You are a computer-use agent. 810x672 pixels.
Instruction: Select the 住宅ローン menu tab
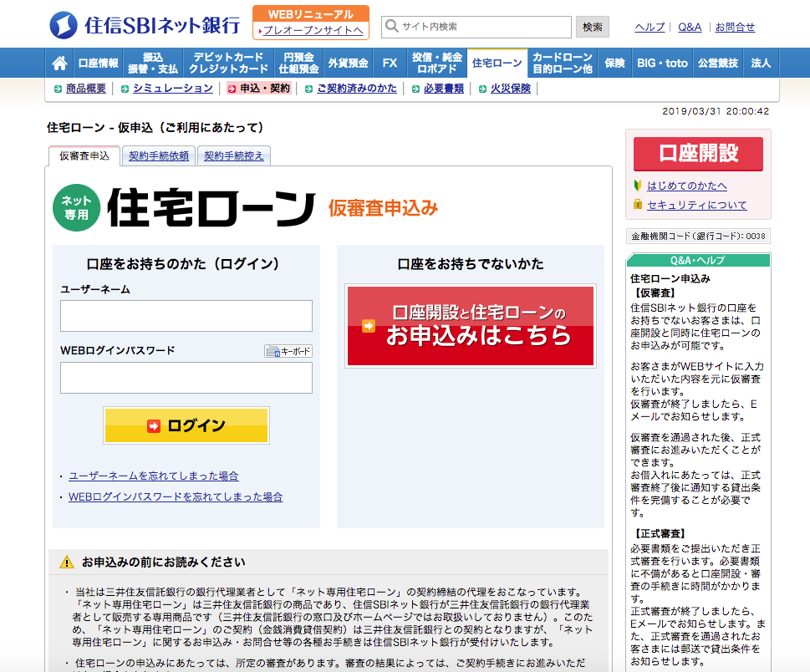point(497,63)
